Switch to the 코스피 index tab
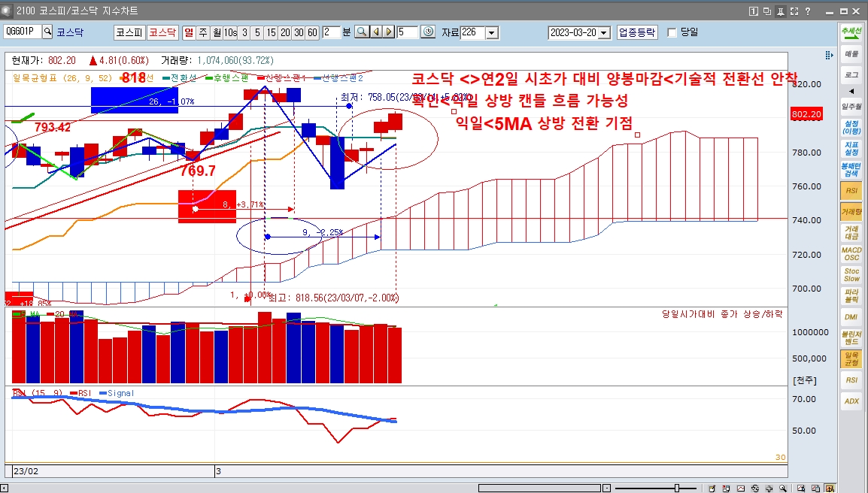This screenshot has width=868, height=493. point(129,32)
